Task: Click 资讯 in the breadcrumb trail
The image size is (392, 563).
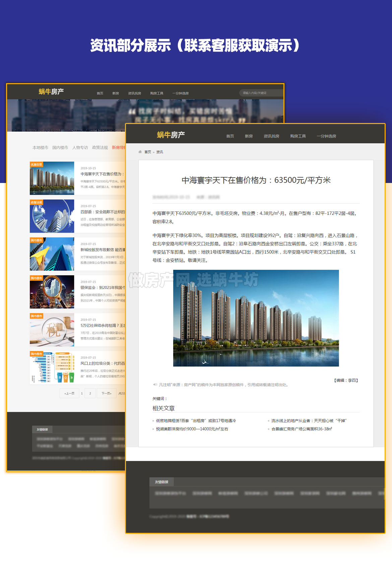Action: 159,152
